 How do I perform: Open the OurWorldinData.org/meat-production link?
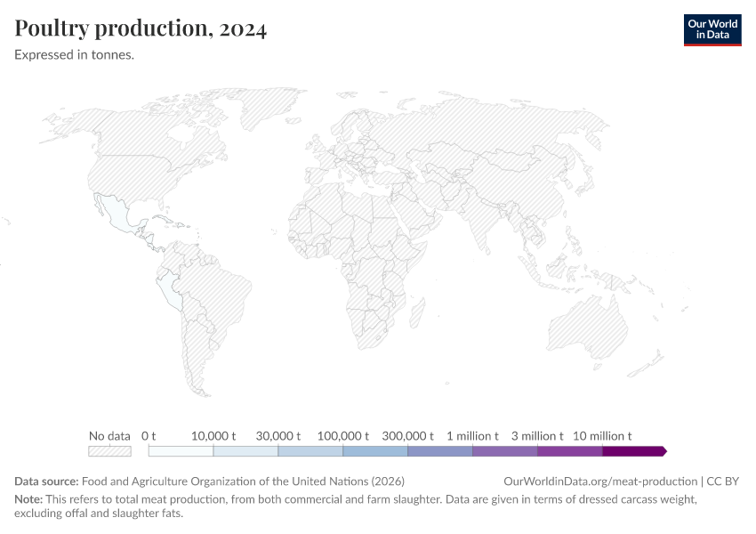click(599, 481)
